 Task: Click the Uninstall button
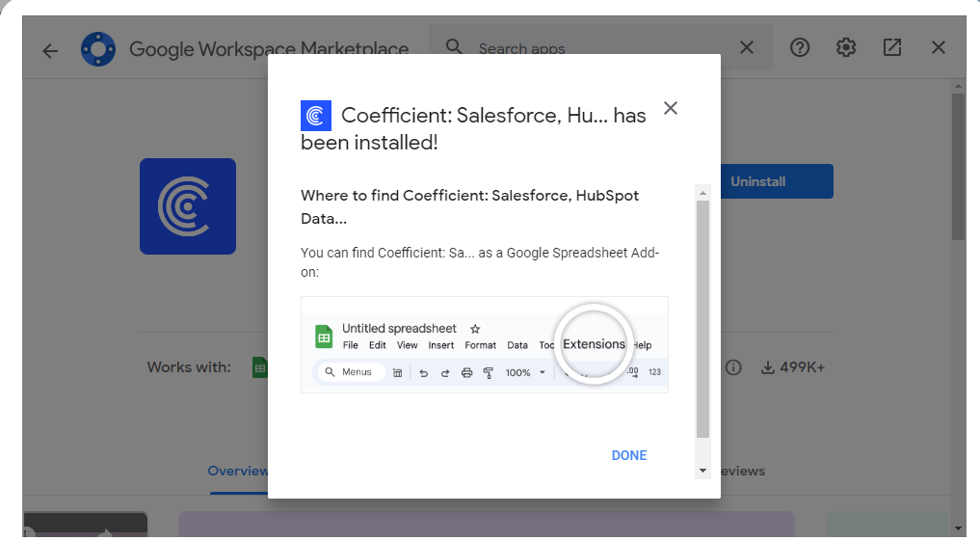tap(777, 181)
